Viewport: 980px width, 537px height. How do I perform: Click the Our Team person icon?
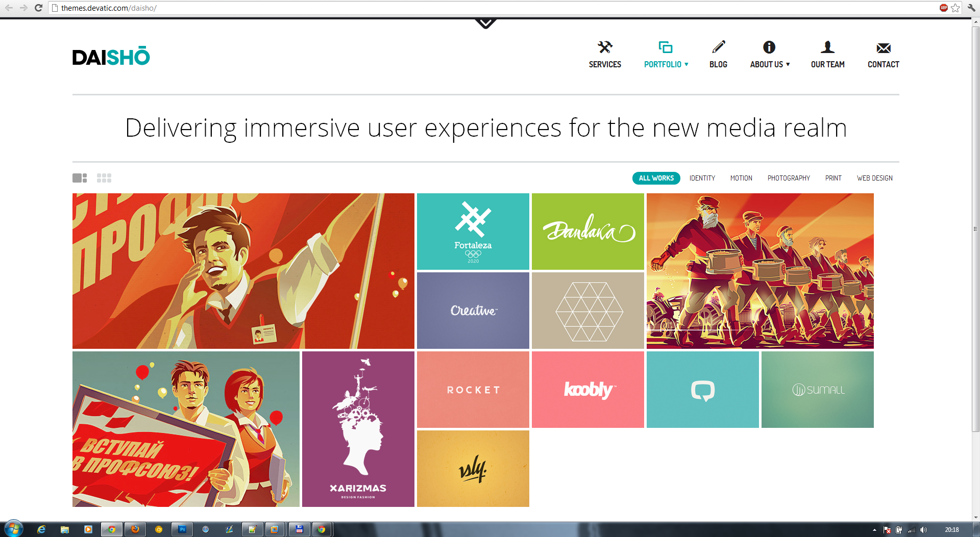click(827, 47)
